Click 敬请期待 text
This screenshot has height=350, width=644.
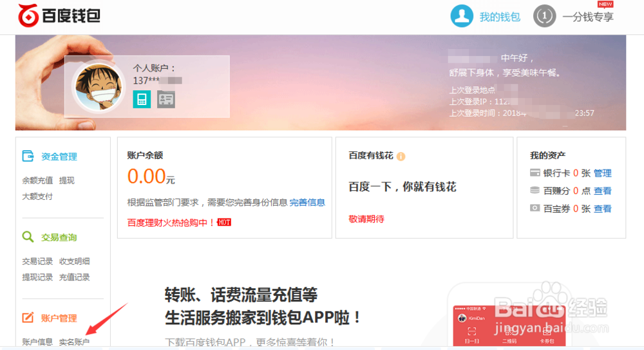click(x=366, y=219)
